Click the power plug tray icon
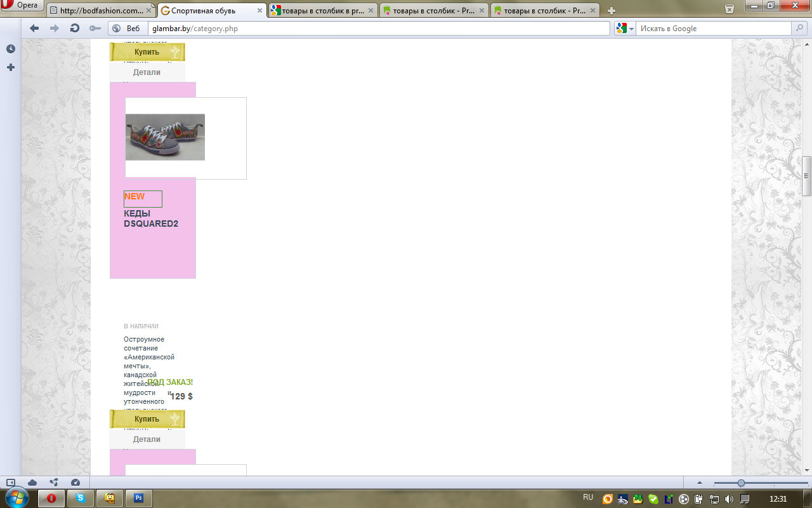The image size is (812, 508). click(x=699, y=499)
